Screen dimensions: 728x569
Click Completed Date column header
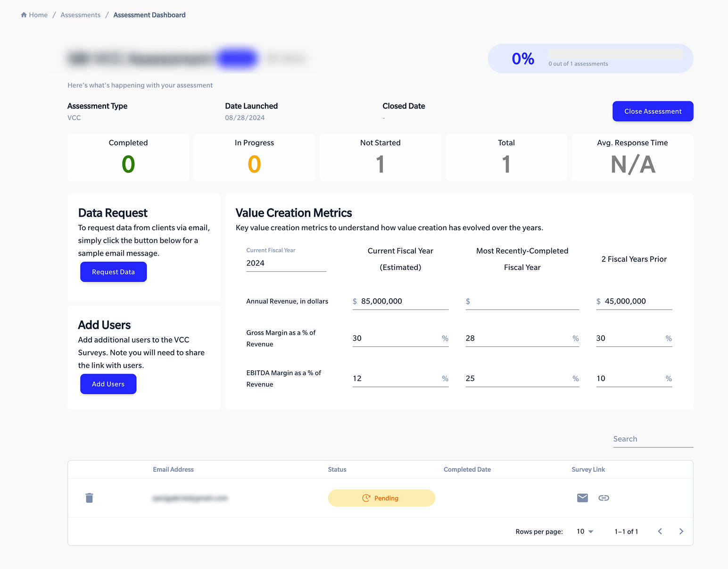pos(467,469)
